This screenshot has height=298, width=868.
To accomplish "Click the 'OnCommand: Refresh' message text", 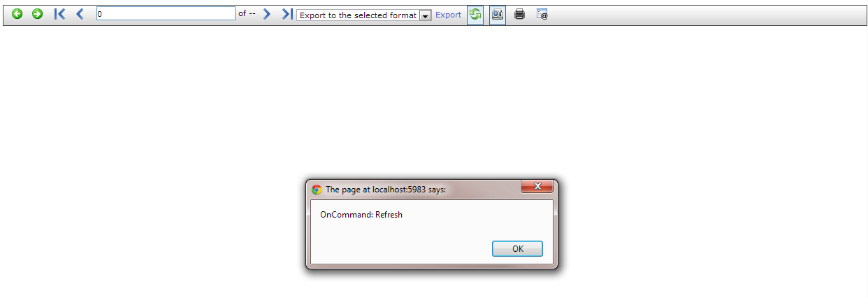I will [361, 215].
